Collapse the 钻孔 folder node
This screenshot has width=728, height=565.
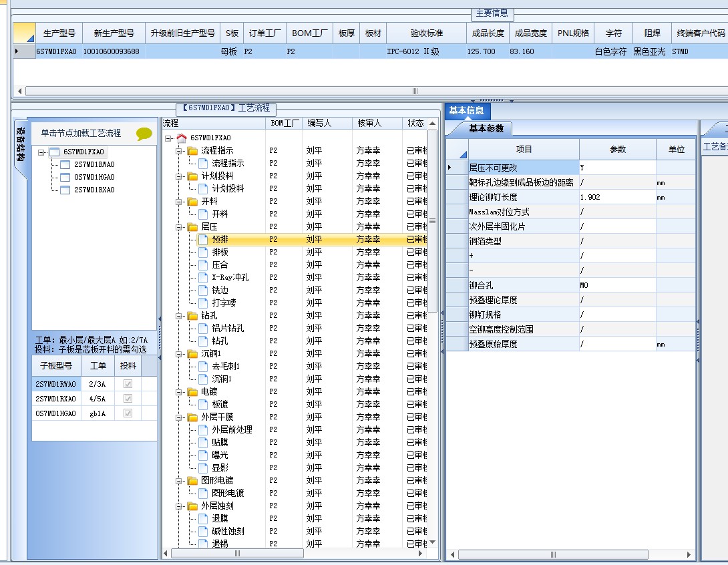pos(179,316)
